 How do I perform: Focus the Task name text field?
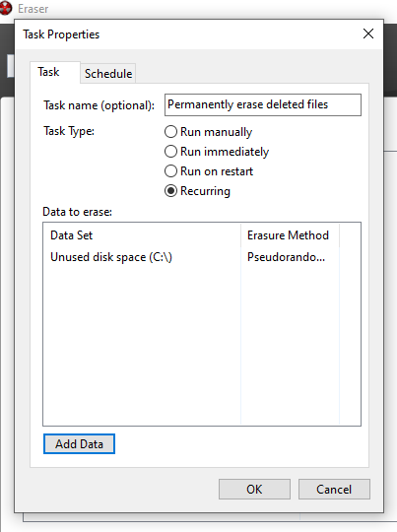tap(263, 104)
